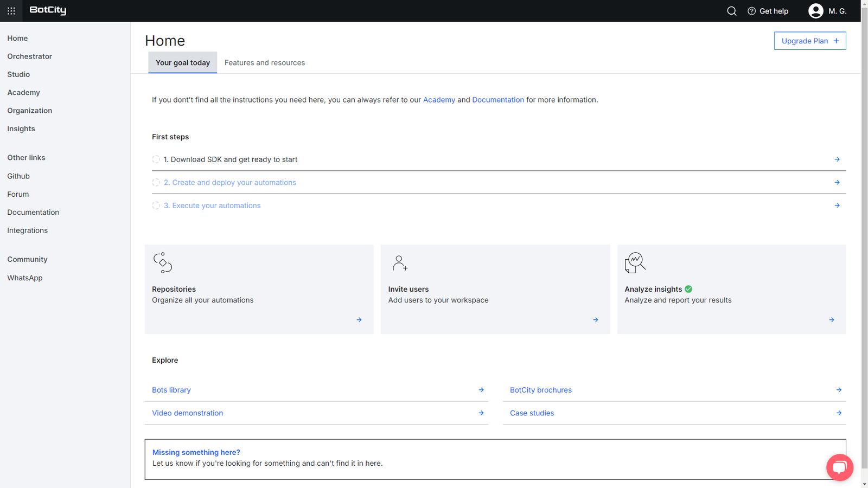Image resolution: width=868 pixels, height=488 pixels.
Task: Open the Bots library link
Action: coord(171,390)
